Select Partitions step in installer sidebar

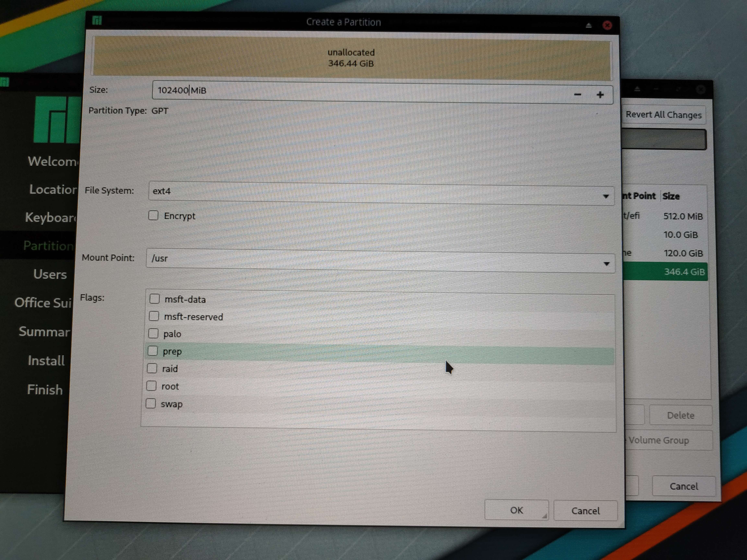(x=49, y=246)
